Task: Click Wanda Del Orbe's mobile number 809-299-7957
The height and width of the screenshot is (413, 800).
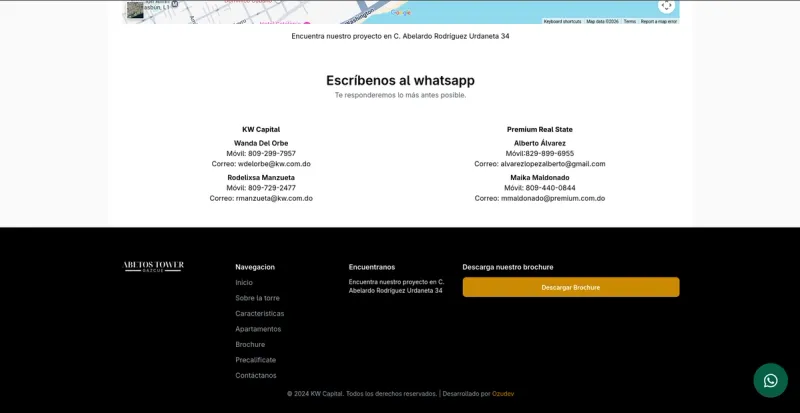Action: (x=271, y=153)
